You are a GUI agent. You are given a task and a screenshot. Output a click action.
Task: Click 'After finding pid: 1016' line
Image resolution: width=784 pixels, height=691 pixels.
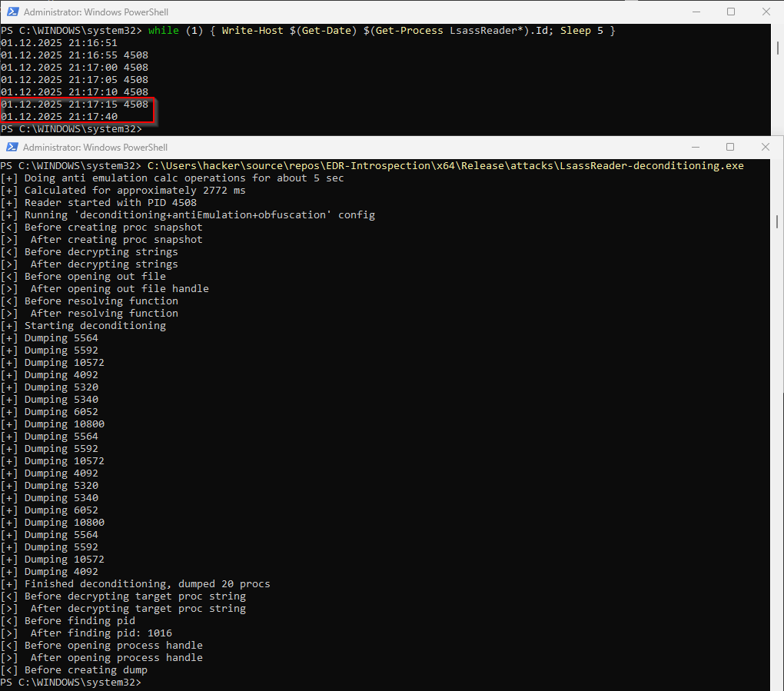coord(86,633)
